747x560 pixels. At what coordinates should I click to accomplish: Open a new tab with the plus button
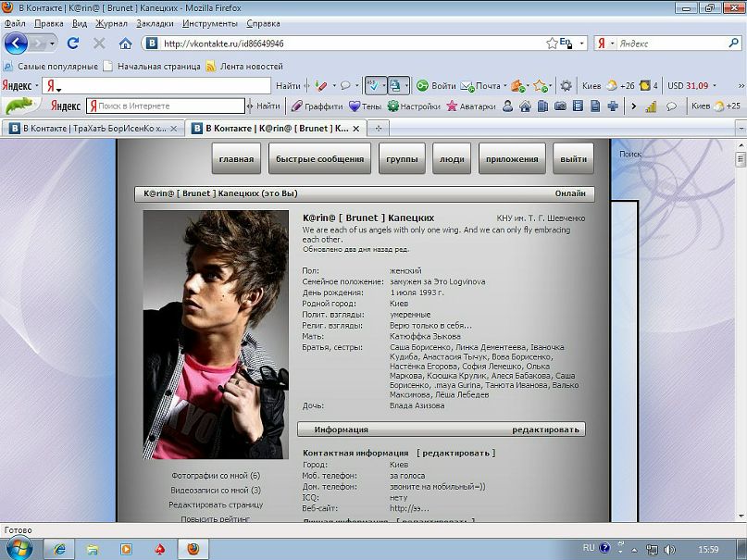[x=379, y=128]
